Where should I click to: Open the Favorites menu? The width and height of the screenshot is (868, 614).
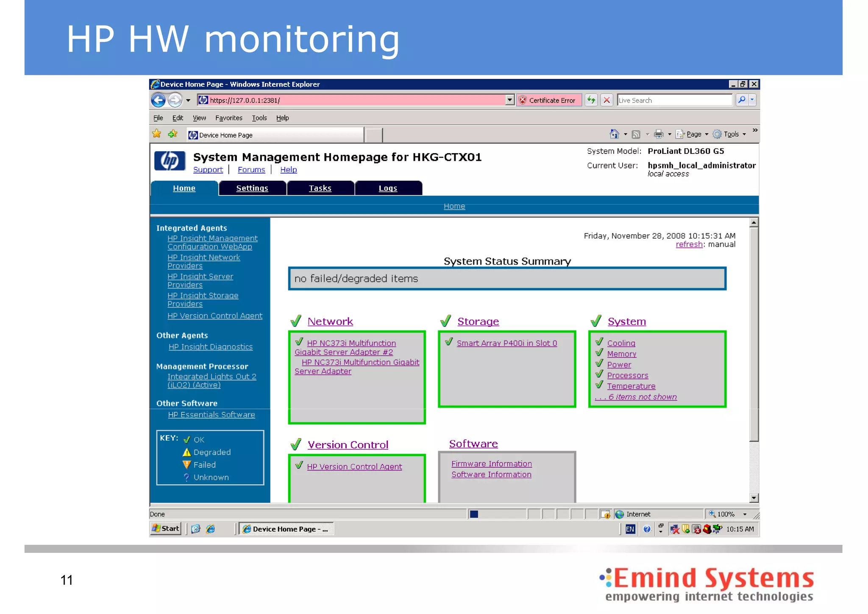point(228,118)
